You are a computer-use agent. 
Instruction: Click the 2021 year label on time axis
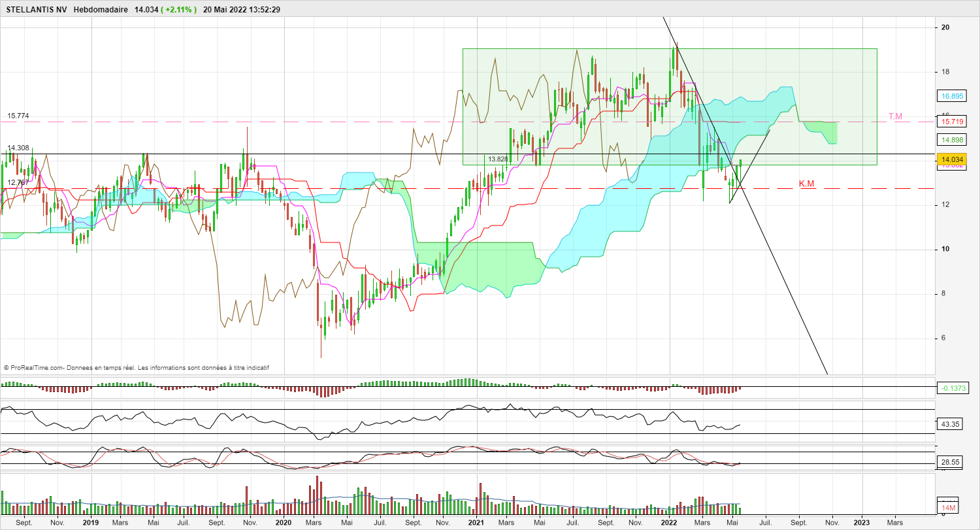click(476, 523)
